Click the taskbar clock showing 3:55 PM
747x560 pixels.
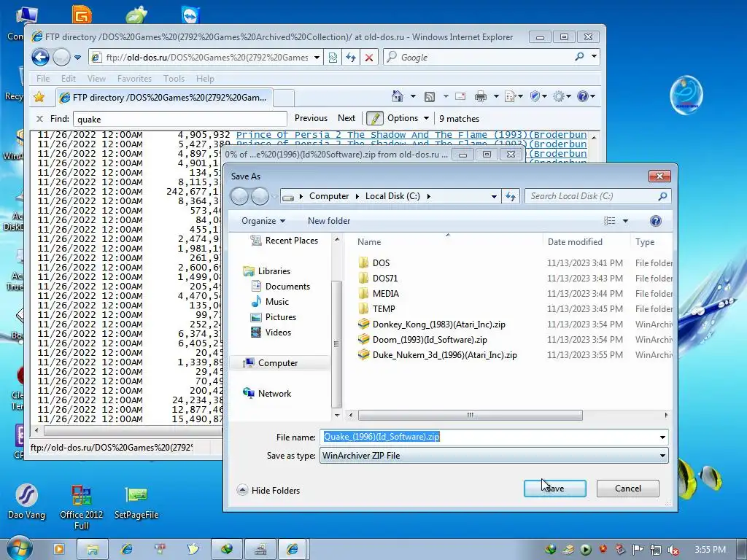point(710,550)
